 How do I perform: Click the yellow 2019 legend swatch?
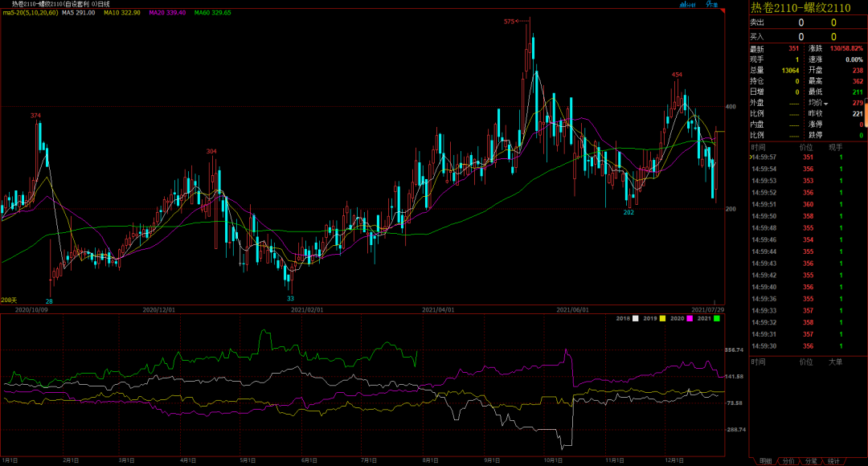[662, 320]
